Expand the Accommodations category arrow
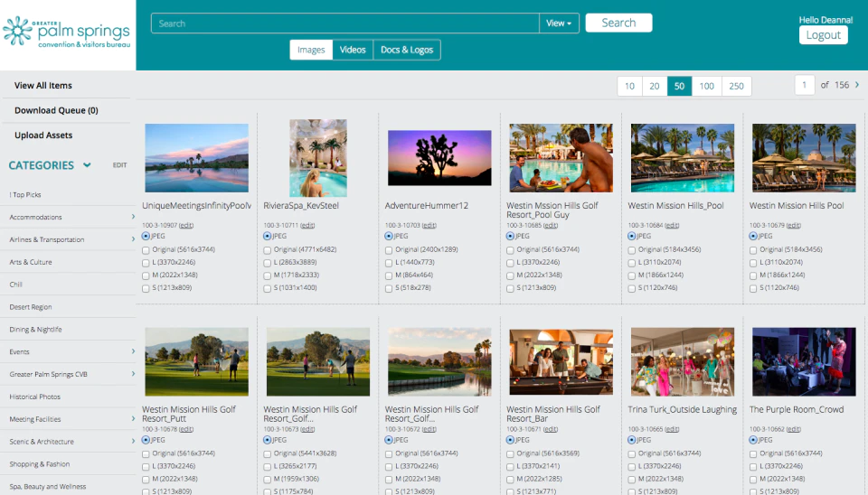 click(x=133, y=217)
